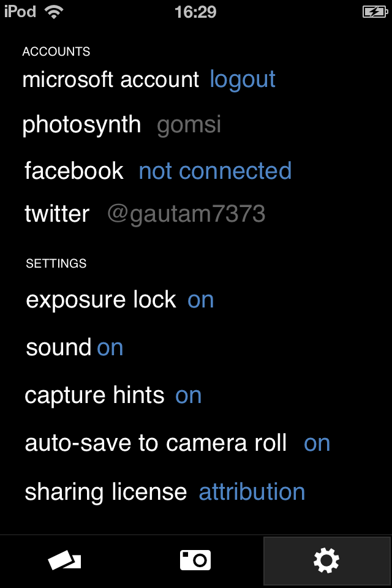
Task: Change sharing license from attribution
Action: click(252, 492)
